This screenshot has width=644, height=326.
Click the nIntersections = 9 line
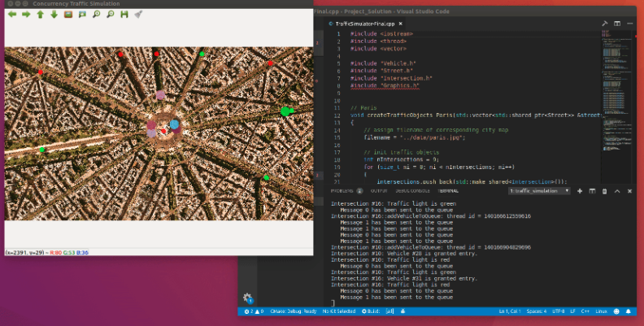tap(401, 159)
